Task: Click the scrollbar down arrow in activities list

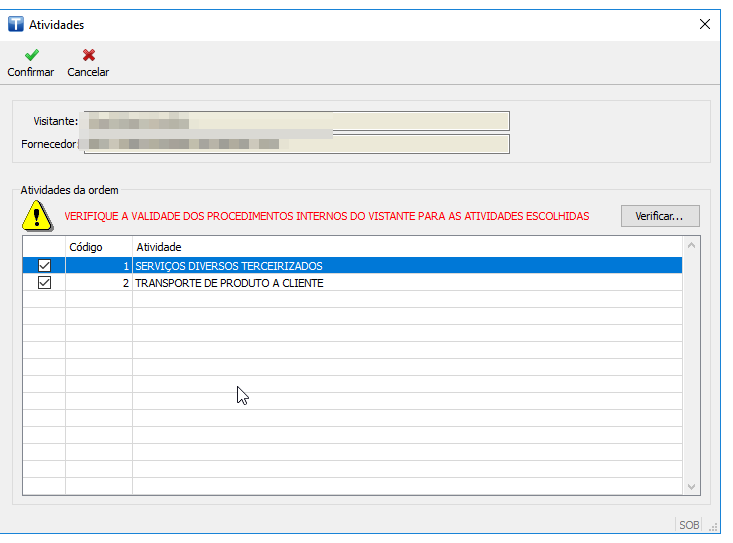Action: click(691, 486)
